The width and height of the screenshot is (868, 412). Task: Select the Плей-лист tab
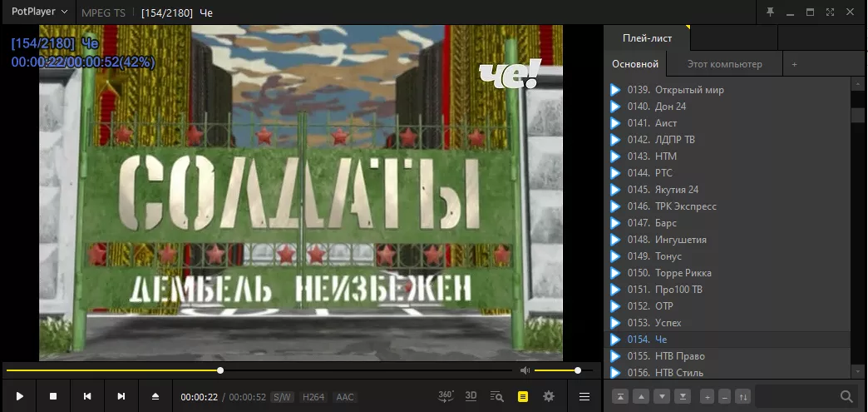click(647, 38)
